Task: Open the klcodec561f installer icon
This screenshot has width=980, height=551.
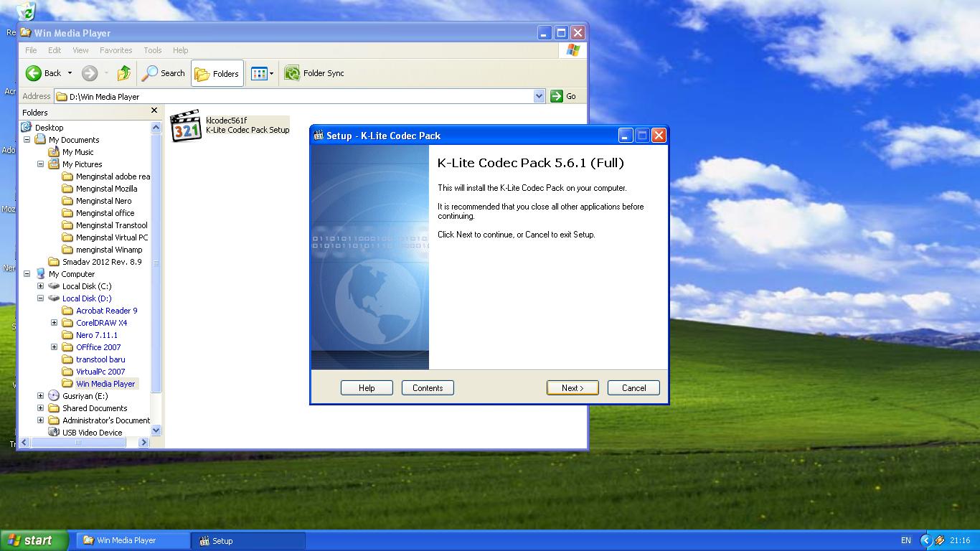Action: point(186,126)
